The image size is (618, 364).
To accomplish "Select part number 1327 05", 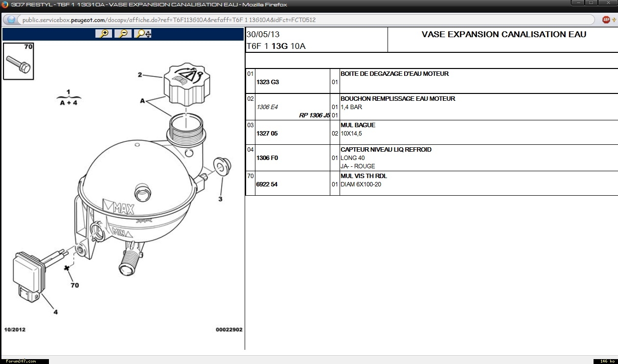I will (x=267, y=134).
